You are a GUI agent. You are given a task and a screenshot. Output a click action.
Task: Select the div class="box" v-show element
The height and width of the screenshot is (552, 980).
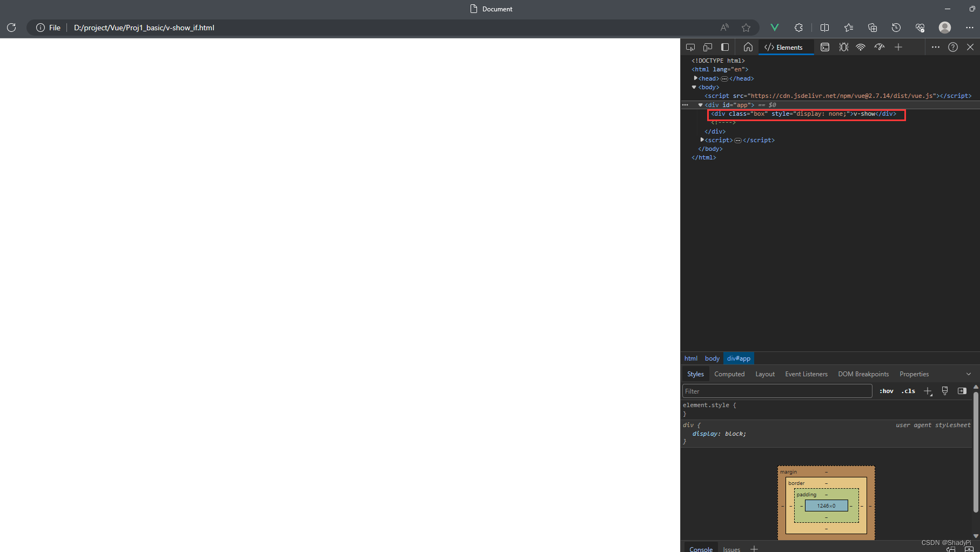point(803,114)
